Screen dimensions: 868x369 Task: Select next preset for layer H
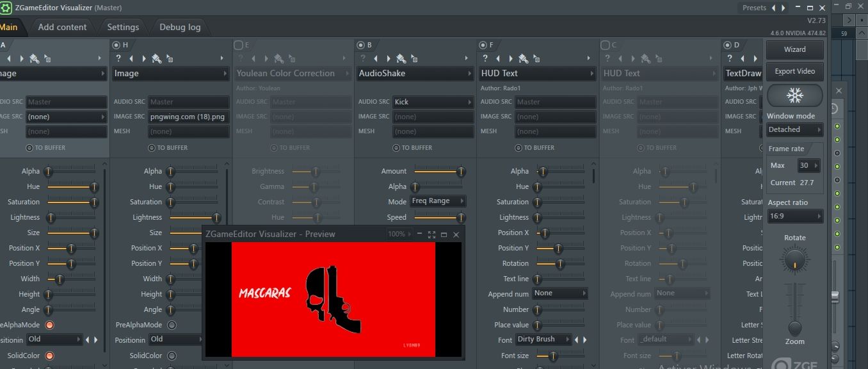pyautogui.click(x=144, y=58)
